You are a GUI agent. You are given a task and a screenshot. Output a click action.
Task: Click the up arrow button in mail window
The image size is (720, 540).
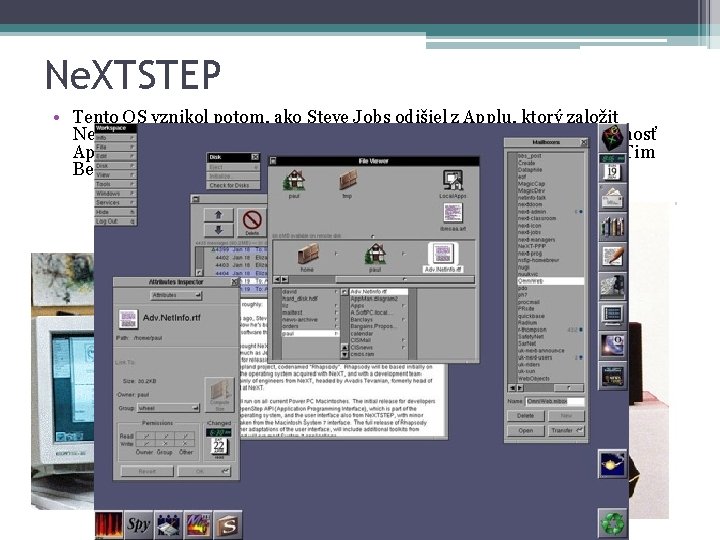tap(218, 214)
